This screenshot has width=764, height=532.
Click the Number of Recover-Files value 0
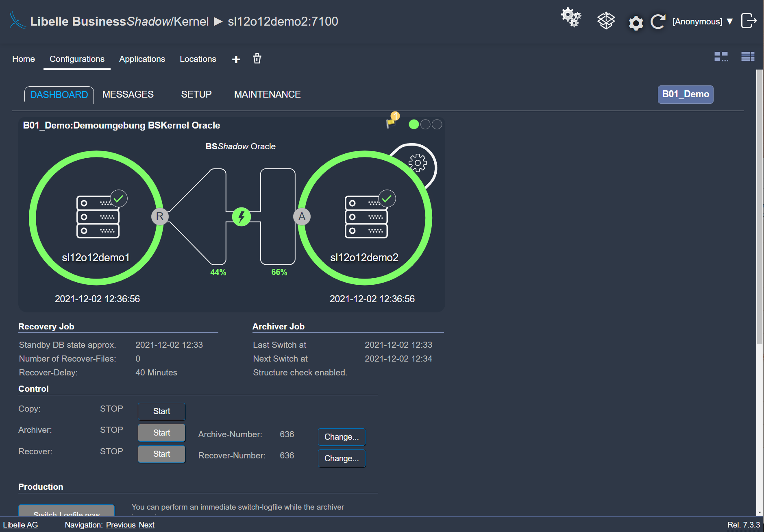pos(138,359)
